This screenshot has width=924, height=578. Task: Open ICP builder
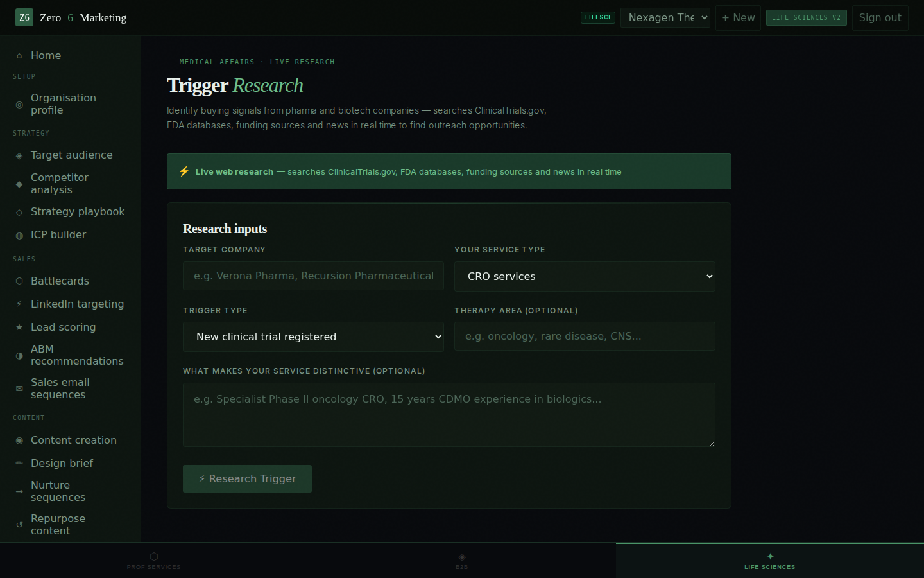point(71,235)
